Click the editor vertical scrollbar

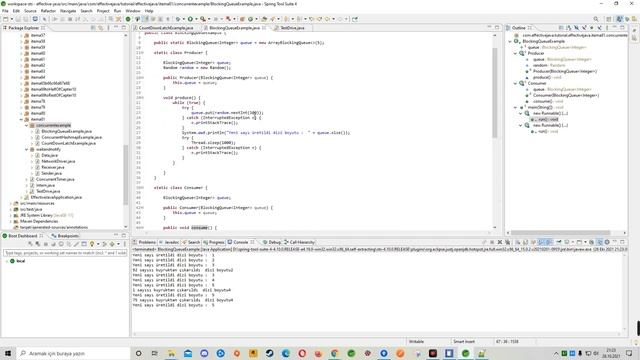coord(495,93)
